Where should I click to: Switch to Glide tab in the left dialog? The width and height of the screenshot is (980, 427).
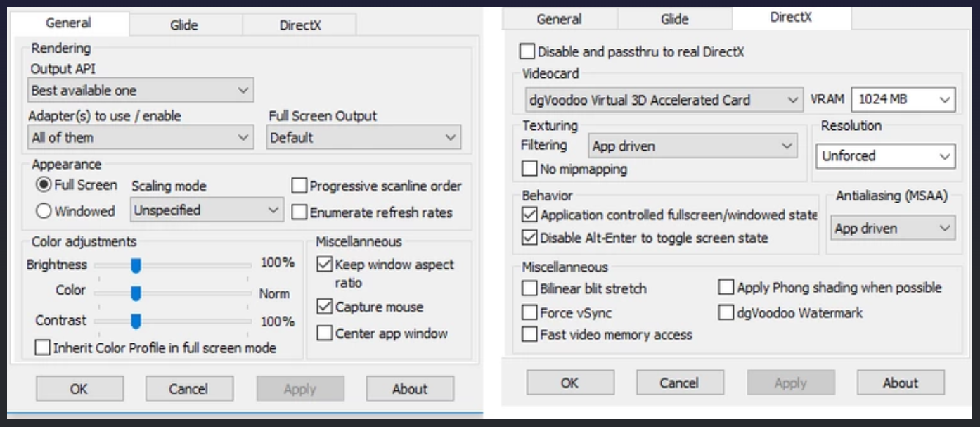pyautogui.click(x=186, y=24)
